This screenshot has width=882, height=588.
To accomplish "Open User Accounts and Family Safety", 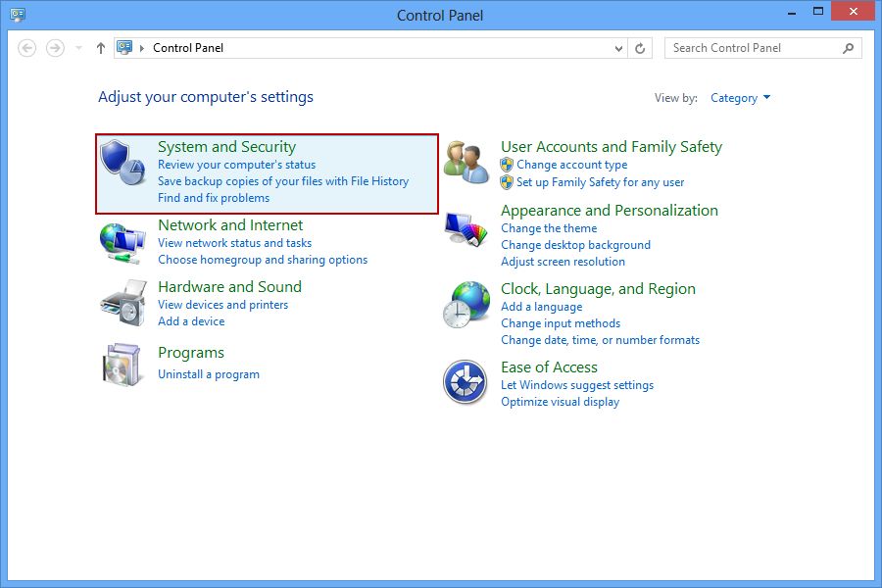I will 612,147.
